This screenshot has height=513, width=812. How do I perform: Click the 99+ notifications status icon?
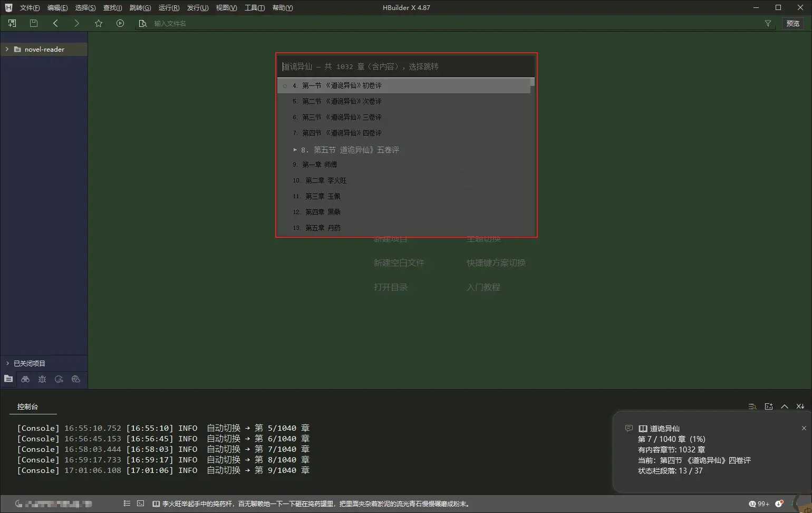(759, 504)
